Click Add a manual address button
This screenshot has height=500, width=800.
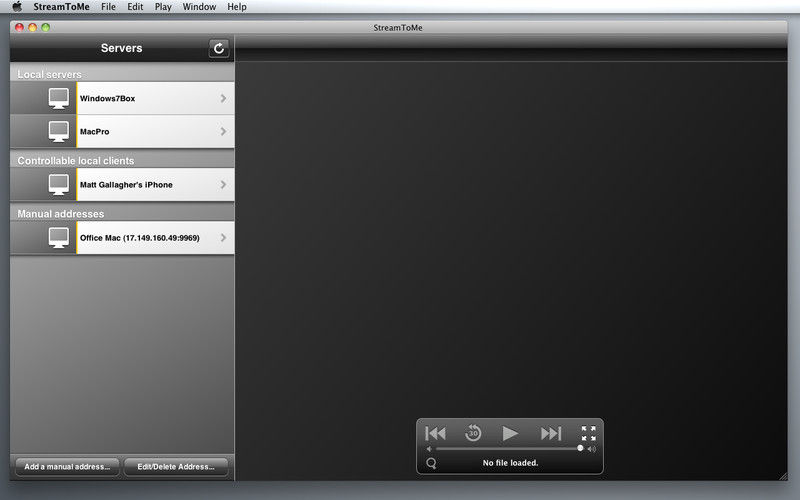tap(67, 467)
